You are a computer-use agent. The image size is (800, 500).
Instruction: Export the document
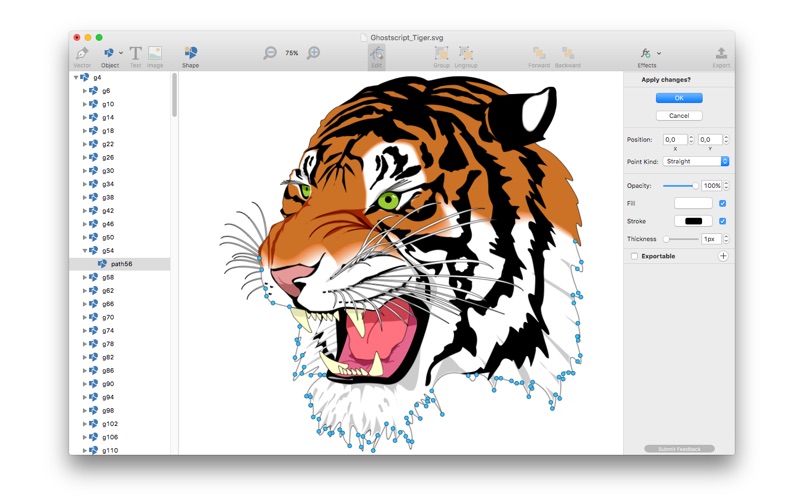[721, 53]
